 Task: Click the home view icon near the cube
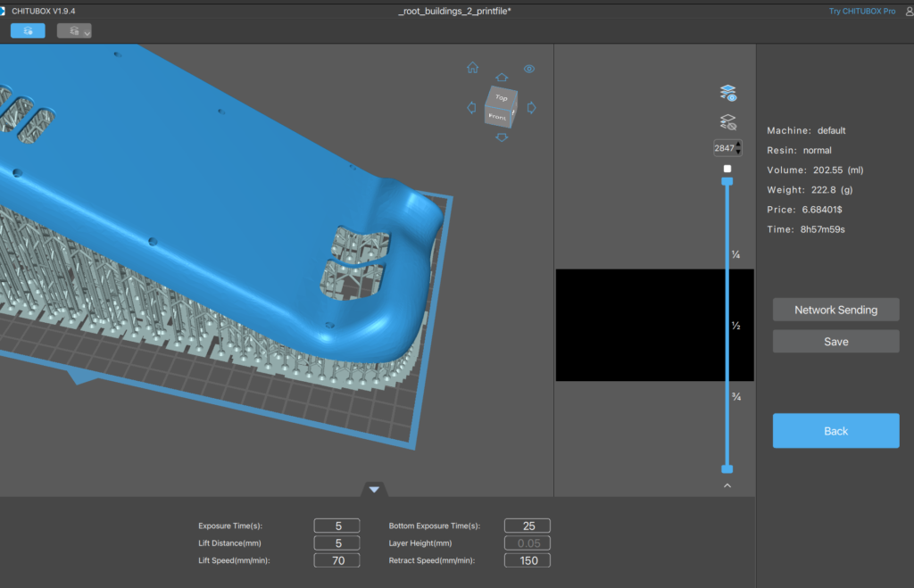click(x=472, y=68)
